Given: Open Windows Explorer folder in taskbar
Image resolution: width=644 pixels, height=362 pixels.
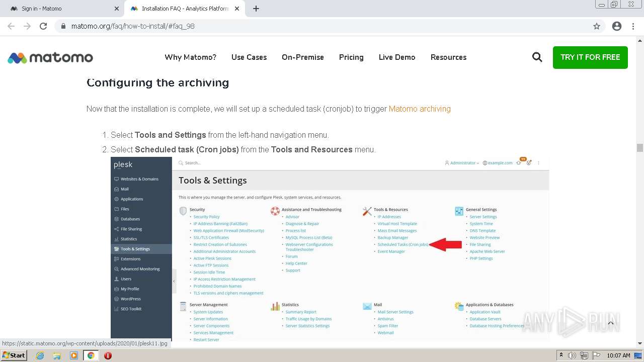Looking at the screenshot, I should coord(57,355).
